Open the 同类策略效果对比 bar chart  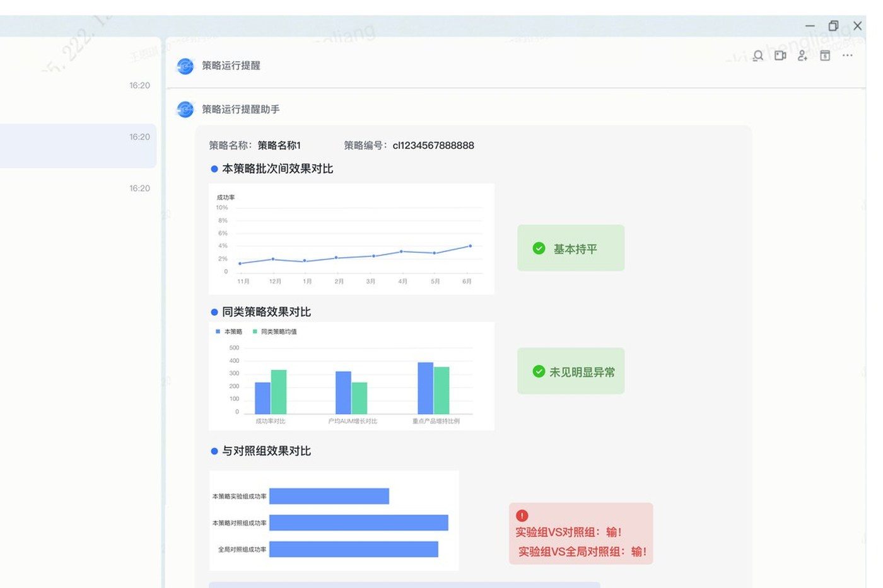click(351, 376)
